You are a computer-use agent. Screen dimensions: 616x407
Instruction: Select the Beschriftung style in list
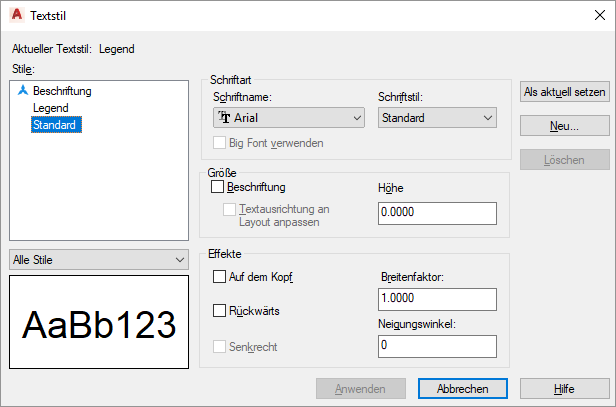click(62, 91)
